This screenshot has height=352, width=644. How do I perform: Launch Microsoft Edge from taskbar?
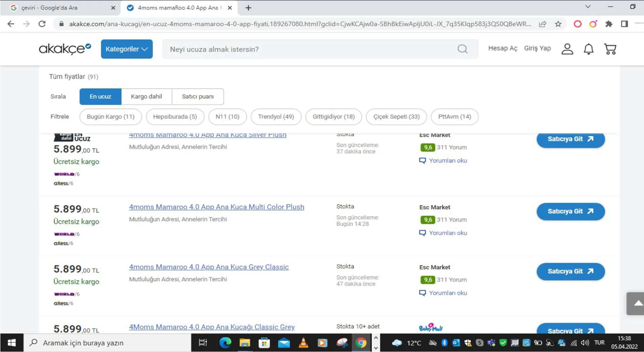coord(225,343)
